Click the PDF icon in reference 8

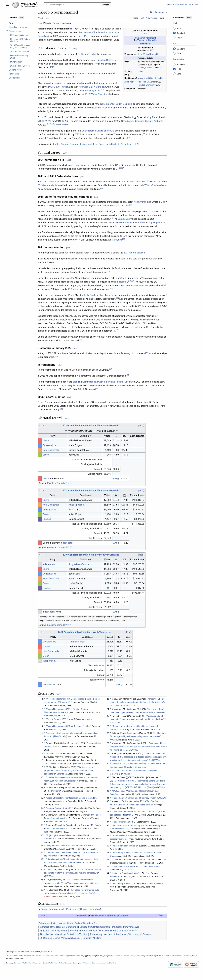65,764
